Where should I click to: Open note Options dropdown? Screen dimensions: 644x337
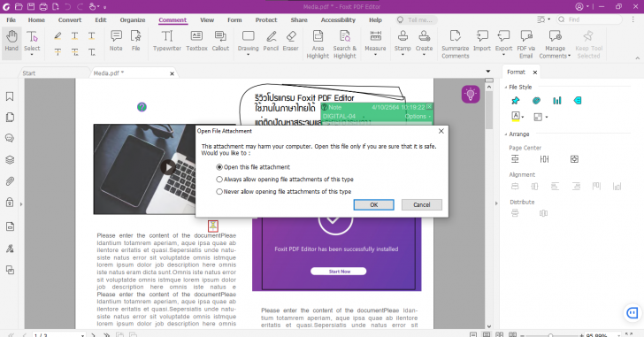click(418, 117)
